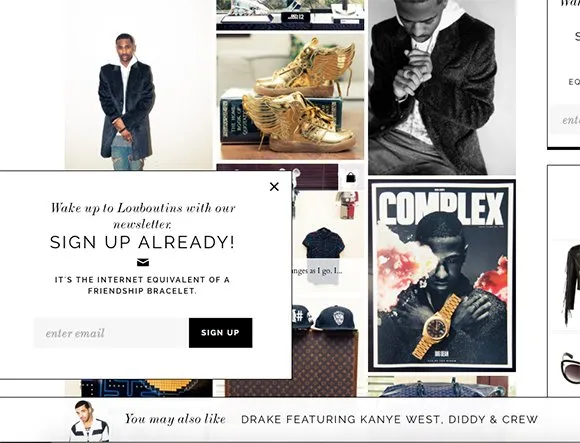The width and height of the screenshot is (580, 443).
Task: Click the black SIGN UP button
Action: coord(220,333)
